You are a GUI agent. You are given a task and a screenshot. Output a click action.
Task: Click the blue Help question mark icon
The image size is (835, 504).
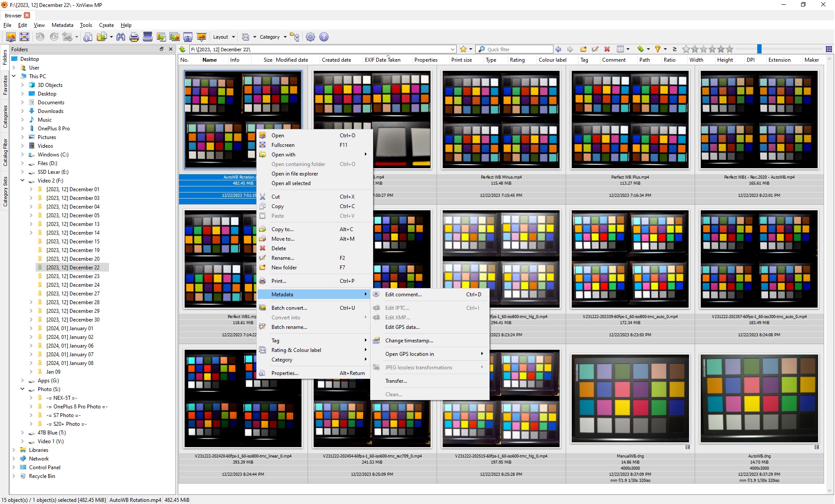point(324,37)
